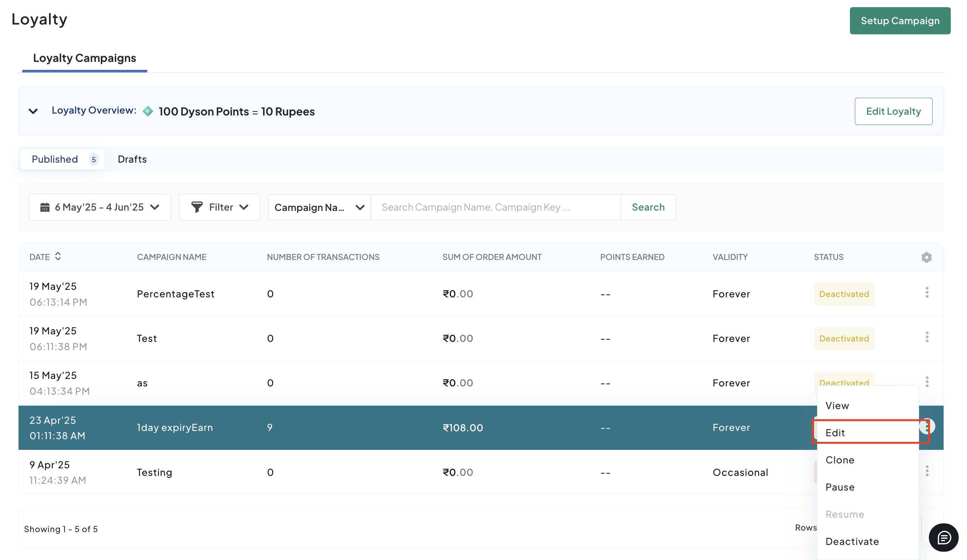This screenshot has width=967, height=560.
Task: Click the green diamond Dyson Points icon
Action: pyautogui.click(x=148, y=111)
